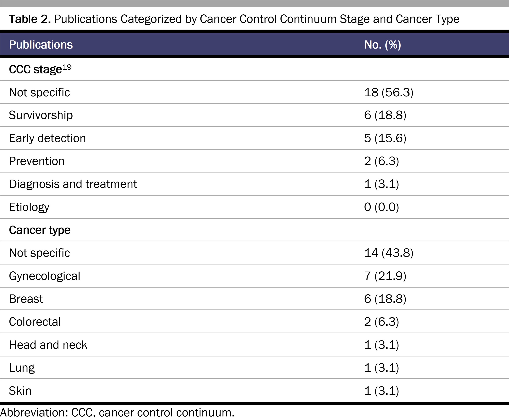509x420 pixels.
Task: Select the Colorectal row label
Action: tap(35, 322)
